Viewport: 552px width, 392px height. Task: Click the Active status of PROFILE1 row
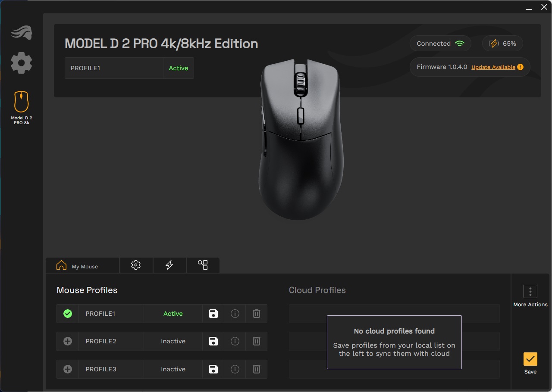click(173, 314)
